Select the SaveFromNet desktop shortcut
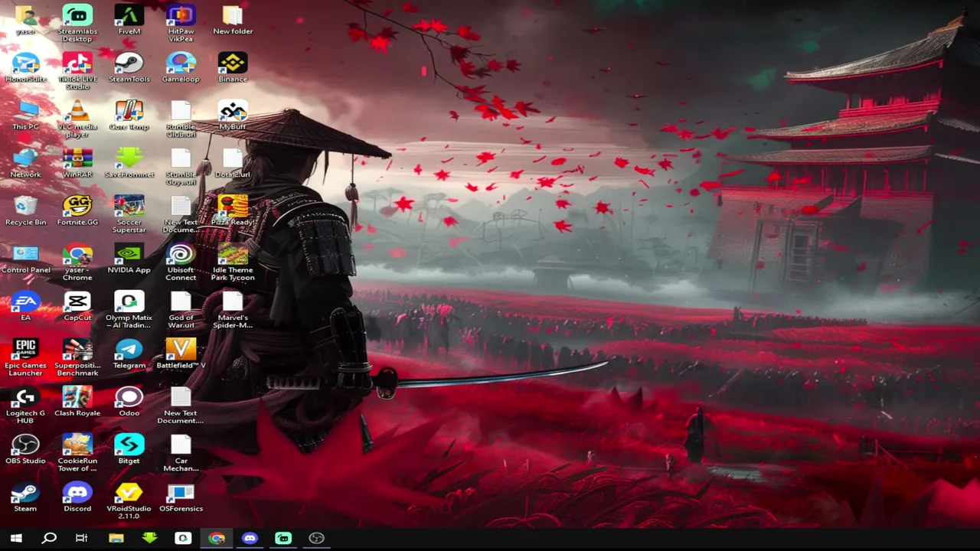Screen dimensions: 980x551 (x=129, y=163)
